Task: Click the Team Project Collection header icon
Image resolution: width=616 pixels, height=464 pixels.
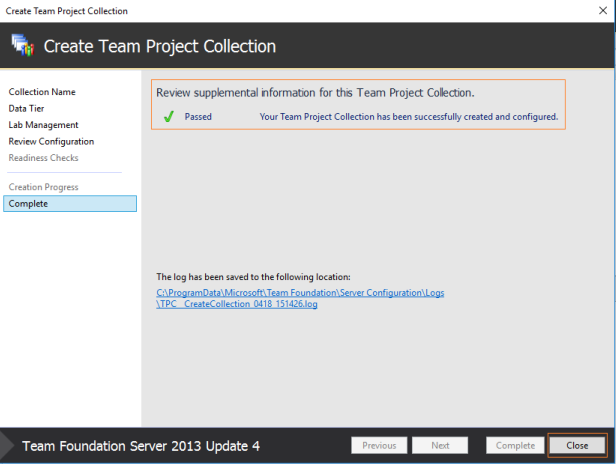Action: pos(23,46)
